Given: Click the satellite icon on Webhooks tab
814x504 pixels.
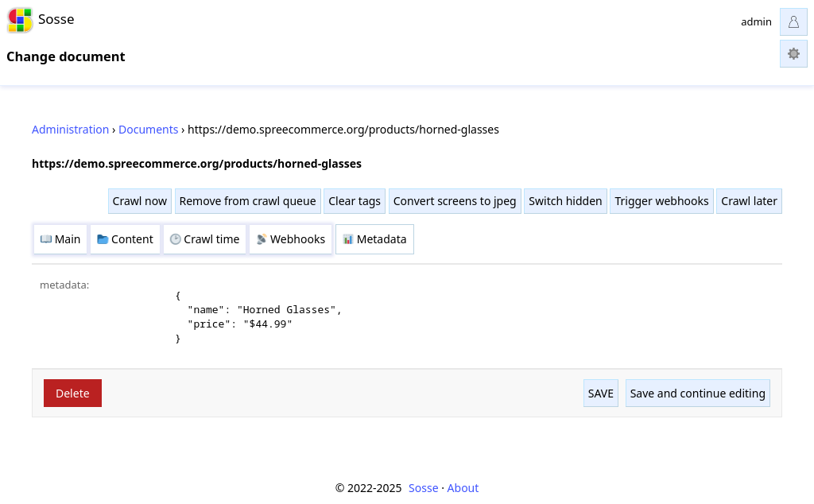Looking at the screenshot, I should click(262, 239).
